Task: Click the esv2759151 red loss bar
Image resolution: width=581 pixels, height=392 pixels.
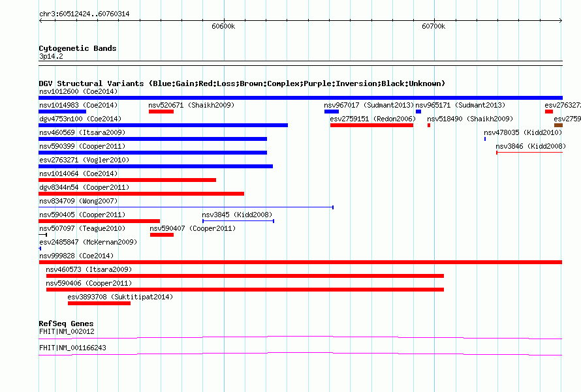Action: pos(371,125)
